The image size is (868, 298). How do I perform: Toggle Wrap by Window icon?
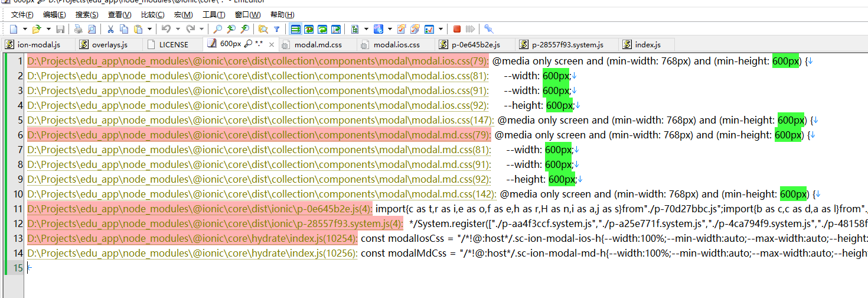pyautogui.click(x=322, y=29)
